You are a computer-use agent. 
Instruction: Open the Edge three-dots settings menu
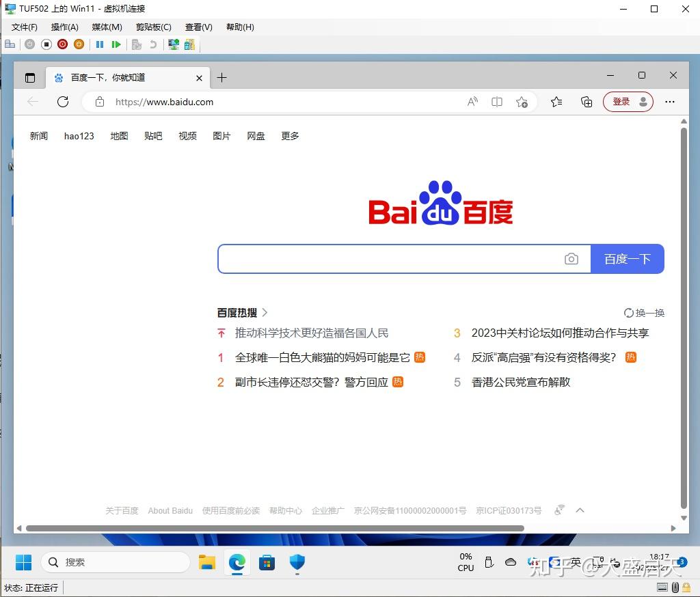(x=670, y=102)
